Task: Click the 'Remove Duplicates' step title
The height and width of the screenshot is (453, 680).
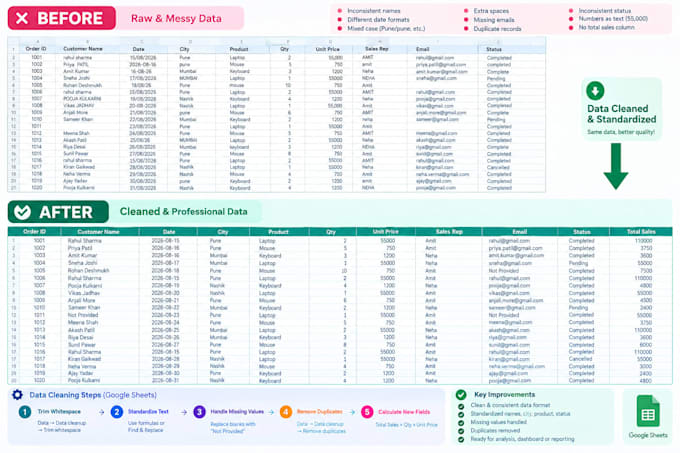Action: coord(320,411)
